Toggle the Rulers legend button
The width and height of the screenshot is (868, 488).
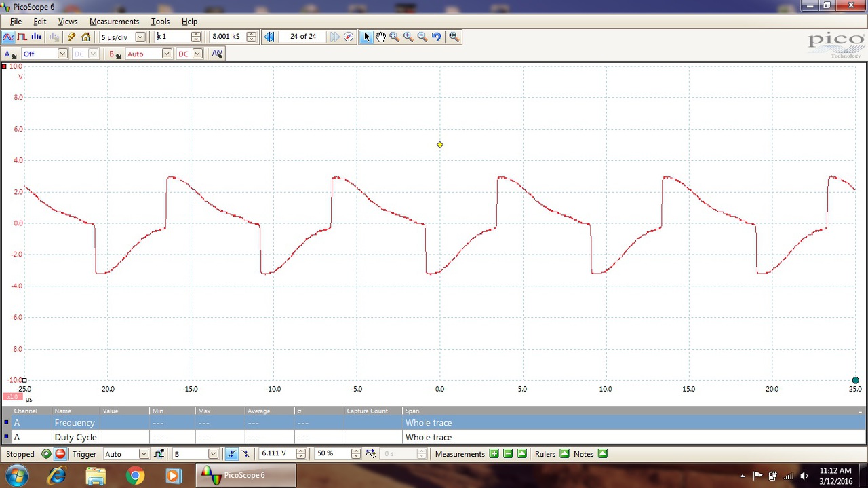[564, 454]
